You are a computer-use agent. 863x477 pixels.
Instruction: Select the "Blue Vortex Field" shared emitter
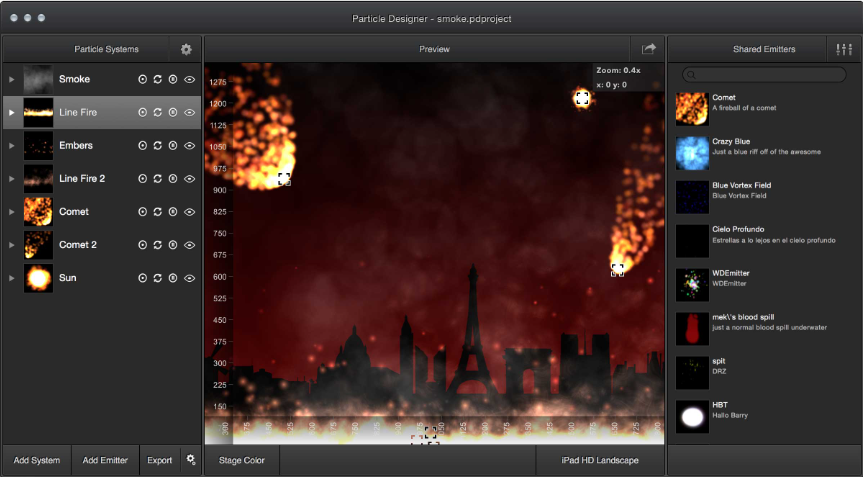[763, 197]
